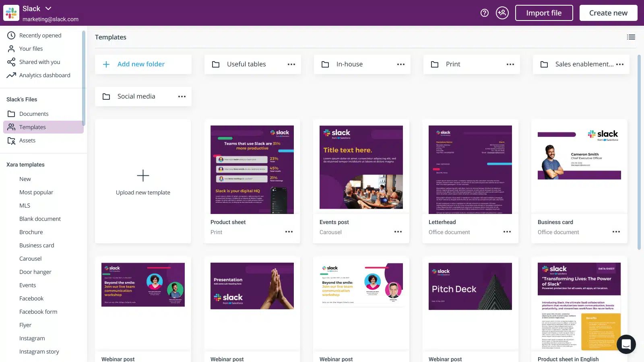Viewport: 644px width, 362px height.
Task: Click the Create new button
Action: [x=608, y=12]
